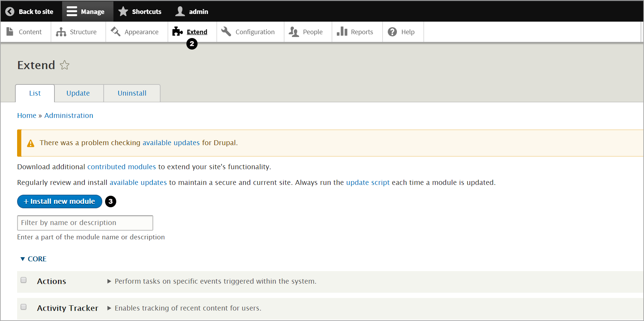
Task: Follow the contributed modules link
Action: click(x=121, y=167)
